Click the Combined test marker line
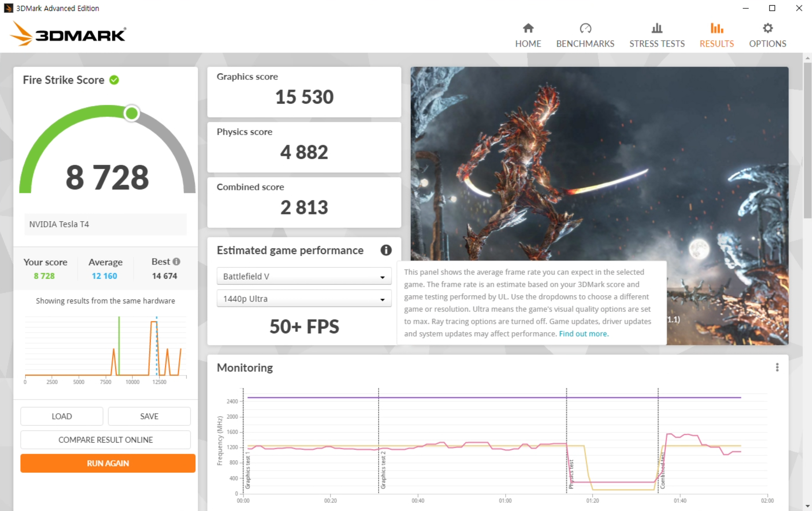 pos(658,441)
